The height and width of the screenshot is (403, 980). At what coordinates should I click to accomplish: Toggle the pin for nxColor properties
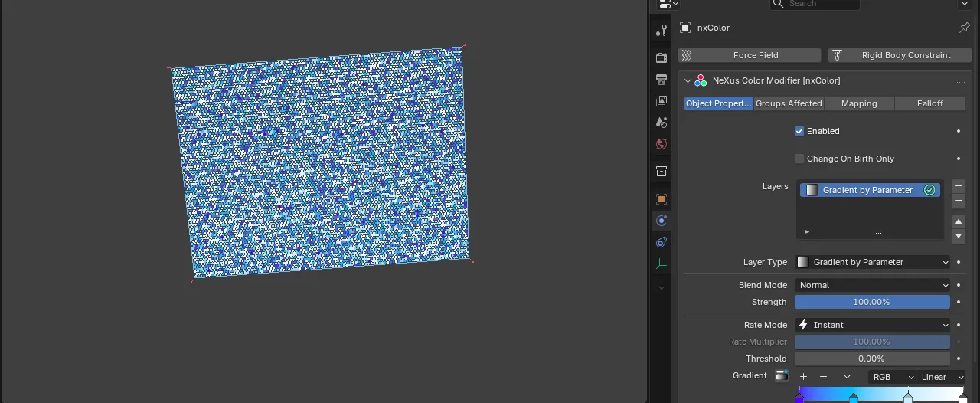click(x=965, y=28)
